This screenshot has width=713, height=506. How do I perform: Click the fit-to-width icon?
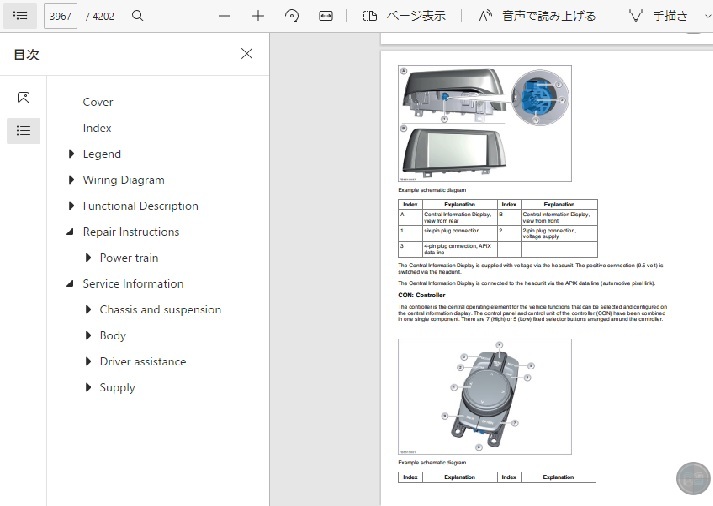point(326,16)
